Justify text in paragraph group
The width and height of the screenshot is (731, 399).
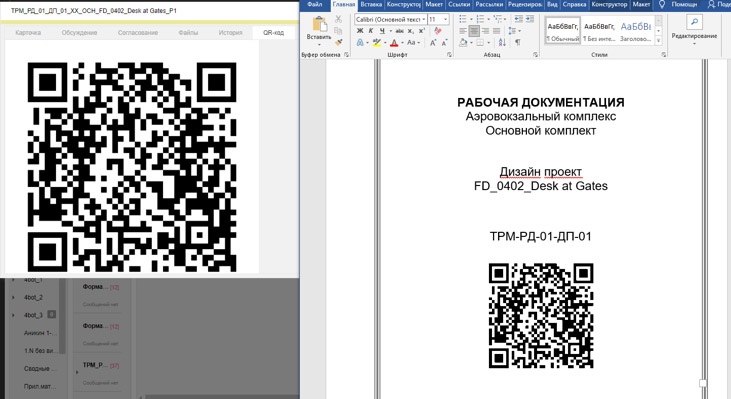coord(497,31)
